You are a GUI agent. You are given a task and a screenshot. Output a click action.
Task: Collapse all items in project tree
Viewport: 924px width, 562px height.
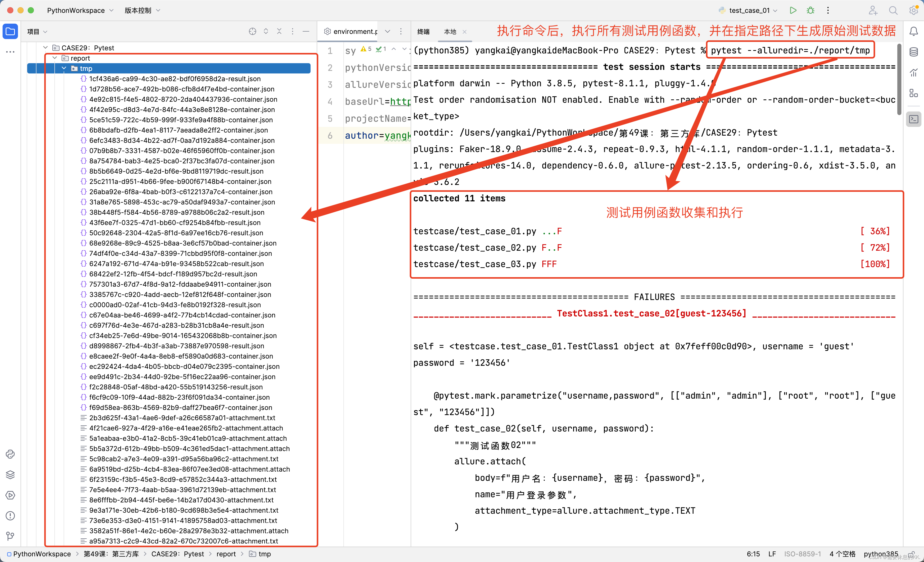279,32
